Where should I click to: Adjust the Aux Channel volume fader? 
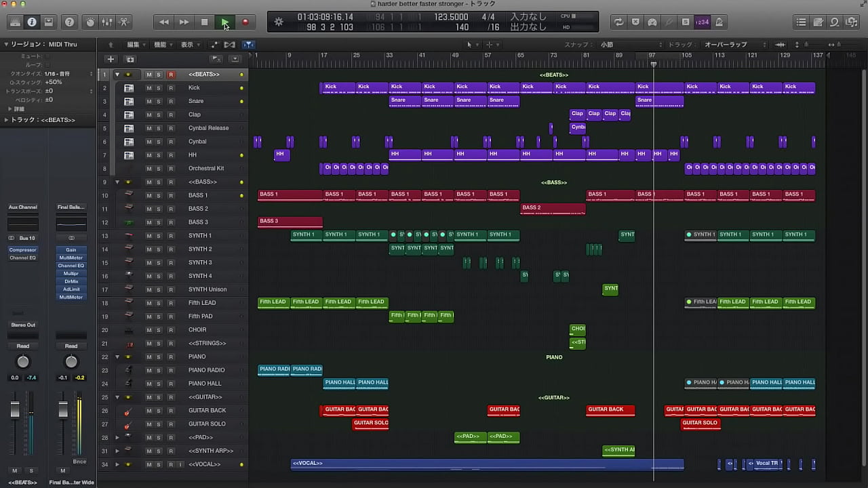(x=15, y=409)
